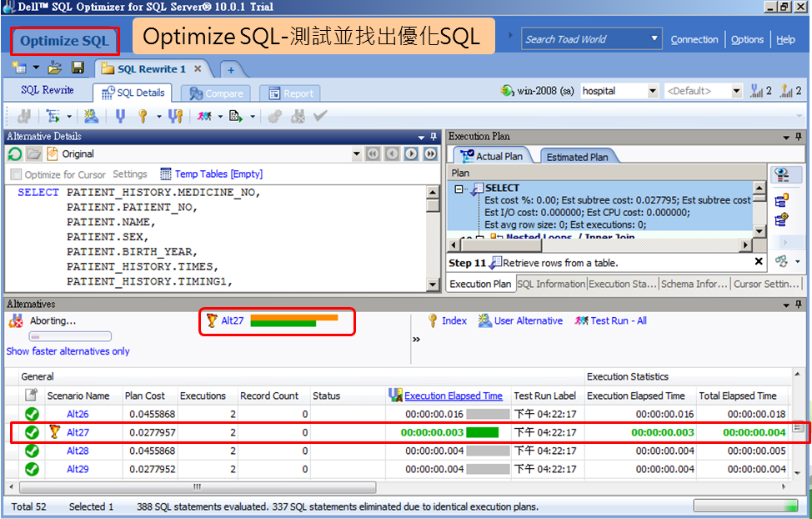
Task: Open the test run dropdown arrow
Action: click(x=220, y=117)
